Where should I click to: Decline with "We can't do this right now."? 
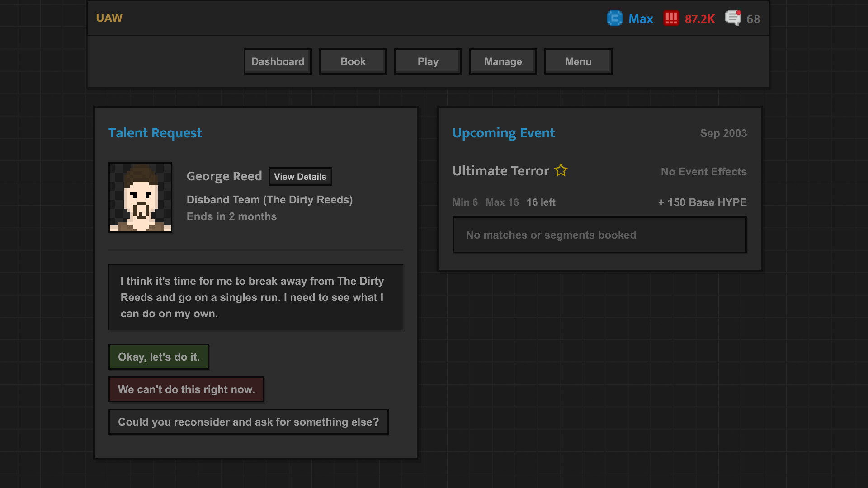tap(186, 389)
